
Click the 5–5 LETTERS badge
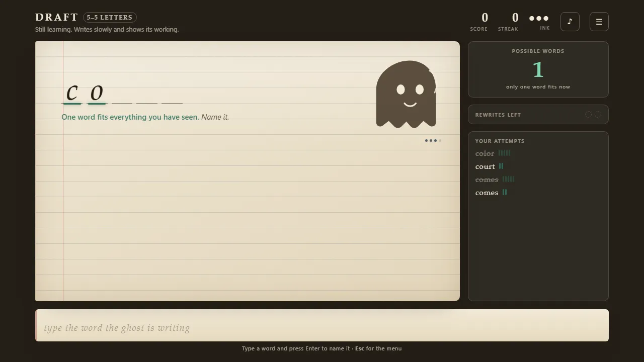click(x=110, y=18)
